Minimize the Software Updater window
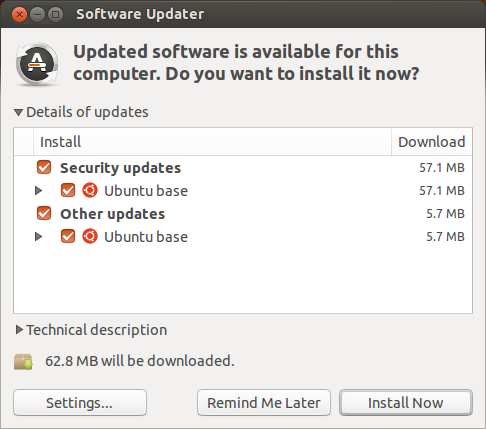Viewport: 486px width, 429px height. (x=38, y=14)
